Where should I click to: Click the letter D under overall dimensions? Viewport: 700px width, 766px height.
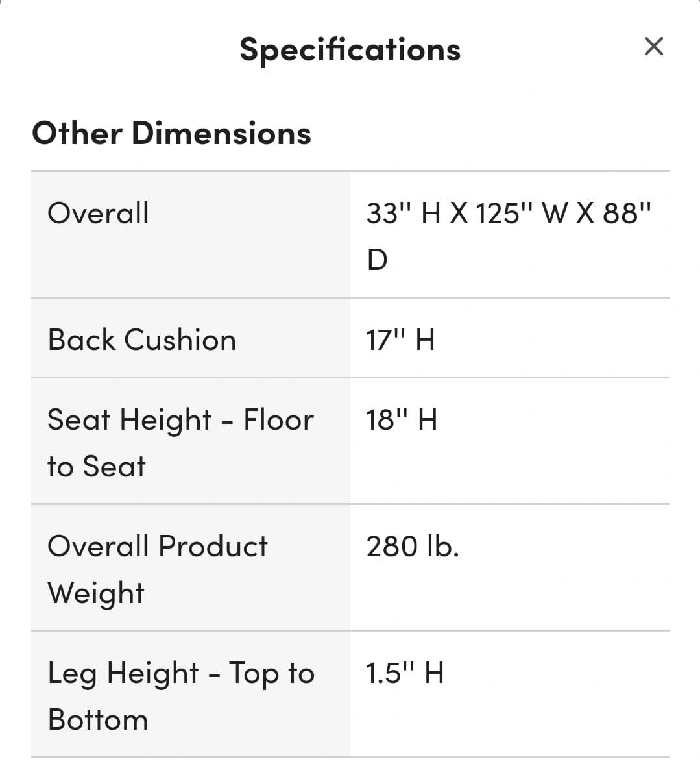377,260
